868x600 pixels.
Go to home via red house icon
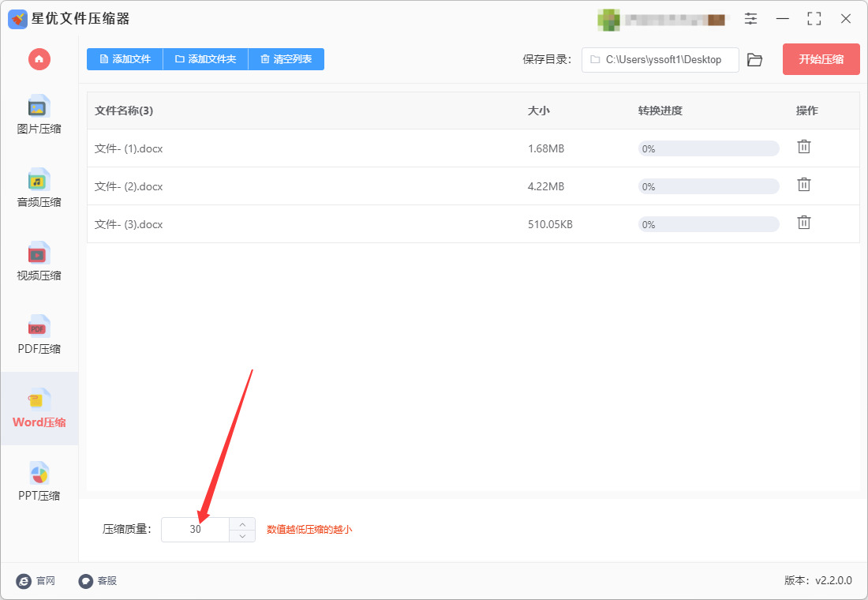click(x=39, y=59)
